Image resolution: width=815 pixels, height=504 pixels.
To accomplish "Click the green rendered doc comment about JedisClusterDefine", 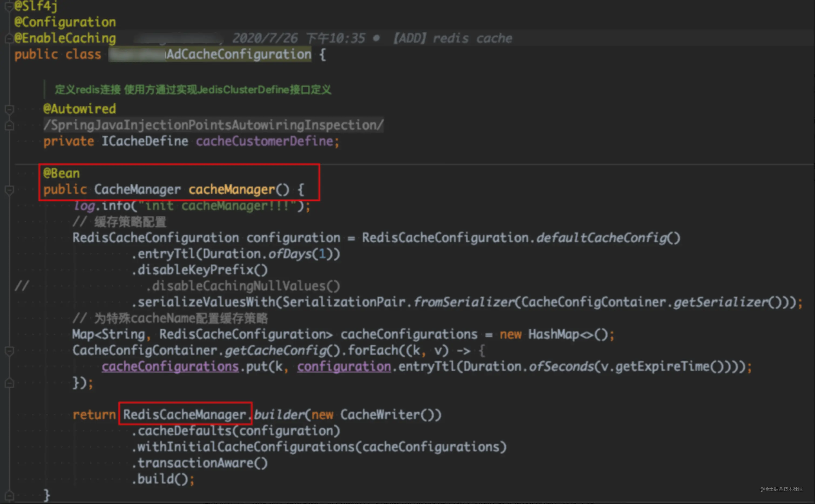I will (193, 90).
